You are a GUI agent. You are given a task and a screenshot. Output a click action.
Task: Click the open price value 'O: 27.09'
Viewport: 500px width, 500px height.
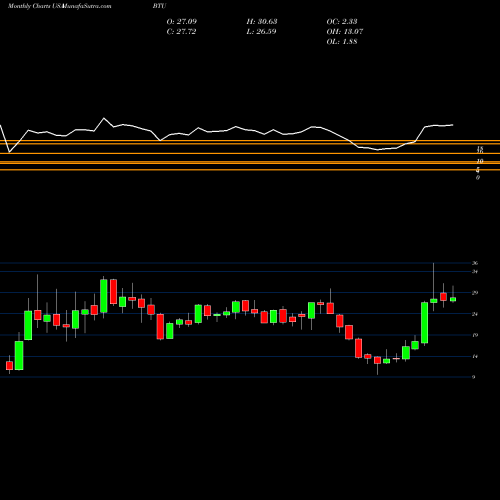click(182, 21)
